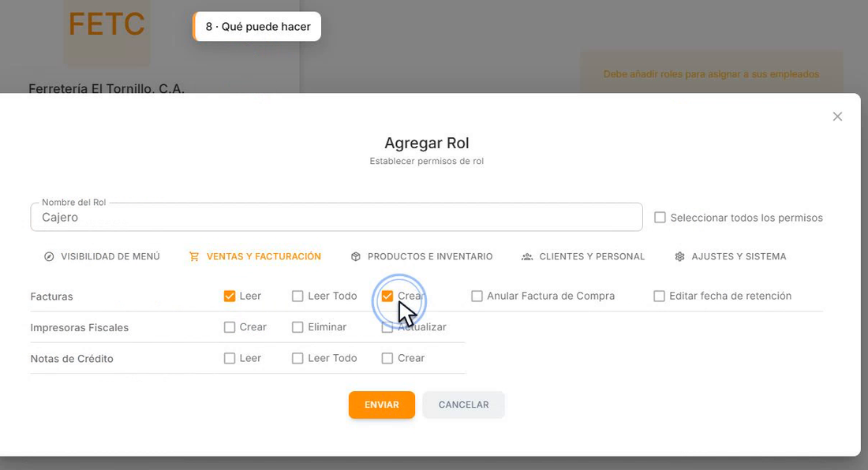Enable Eliminar for Impresoras Fiscales

[297, 326]
